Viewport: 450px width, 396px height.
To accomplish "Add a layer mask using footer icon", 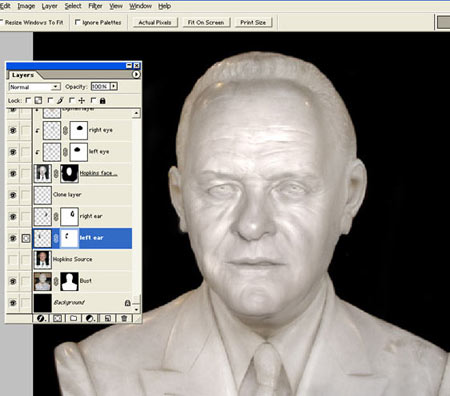I will tap(58, 318).
